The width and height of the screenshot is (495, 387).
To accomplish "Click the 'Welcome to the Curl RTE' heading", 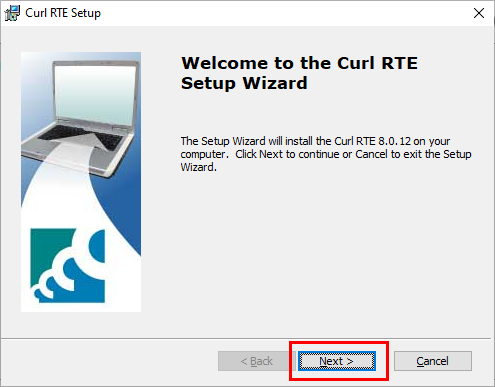I will point(299,63).
